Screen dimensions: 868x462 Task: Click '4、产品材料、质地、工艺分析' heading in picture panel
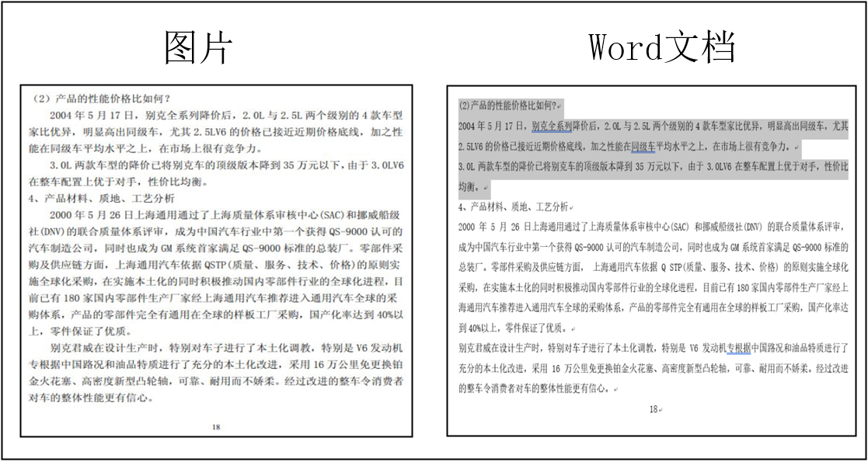(x=102, y=197)
